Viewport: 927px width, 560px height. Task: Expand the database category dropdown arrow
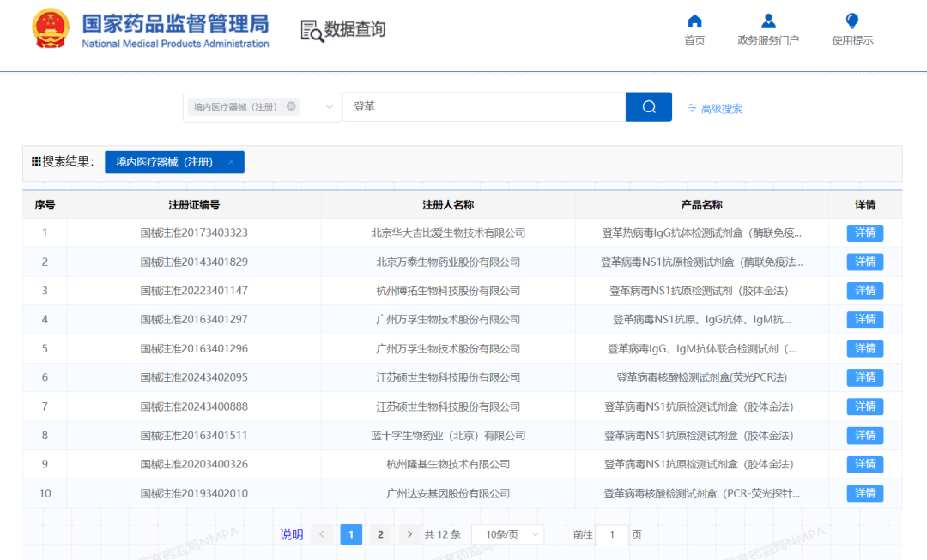coord(330,107)
